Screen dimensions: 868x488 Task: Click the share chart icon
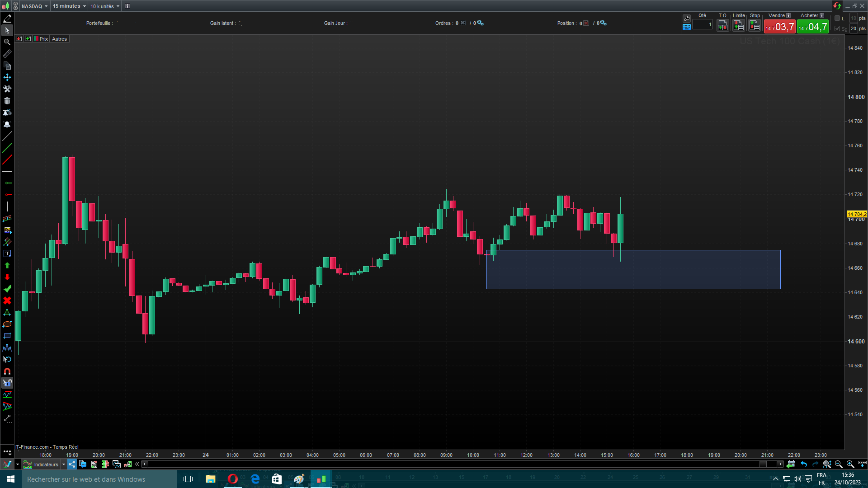(x=72, y=464)
